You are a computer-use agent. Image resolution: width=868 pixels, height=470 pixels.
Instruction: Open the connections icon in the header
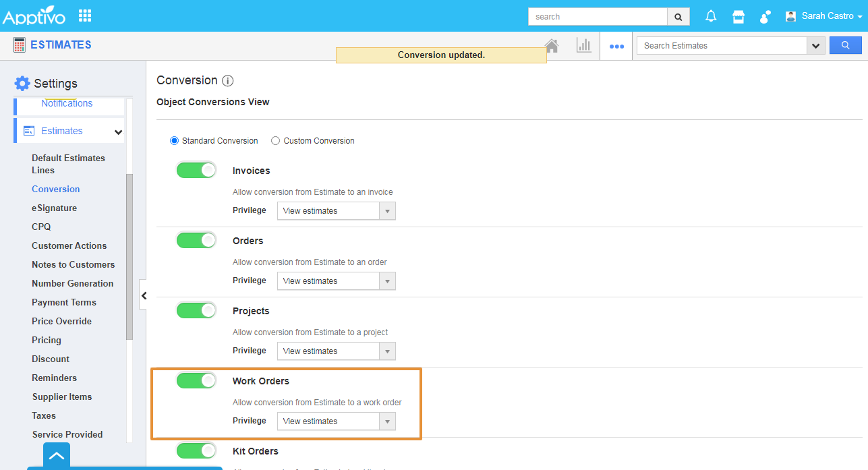click(x=765, y=17)
